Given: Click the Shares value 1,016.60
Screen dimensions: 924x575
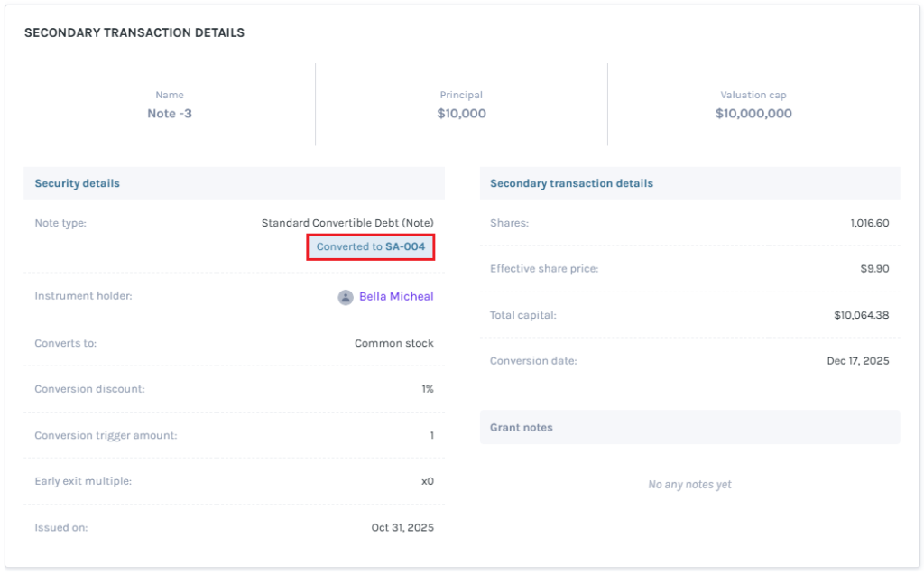Looking at the screenshot, I should 869,222.
